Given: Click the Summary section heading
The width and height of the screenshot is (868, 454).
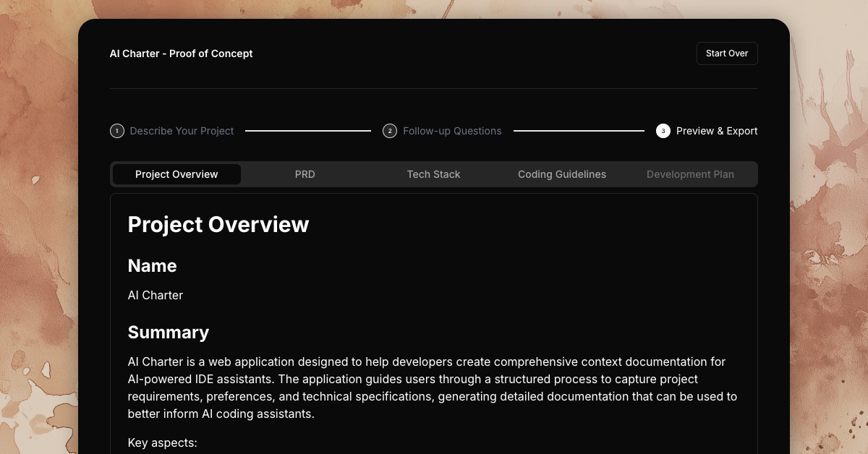Looking at the screenshot, I should click(169, 333).
